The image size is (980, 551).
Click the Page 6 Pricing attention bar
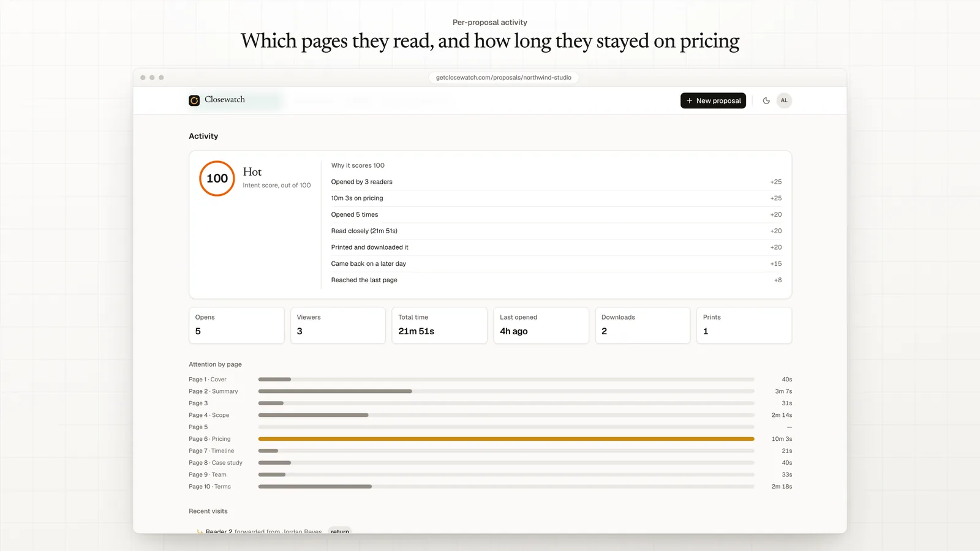(x=506, y=439)
